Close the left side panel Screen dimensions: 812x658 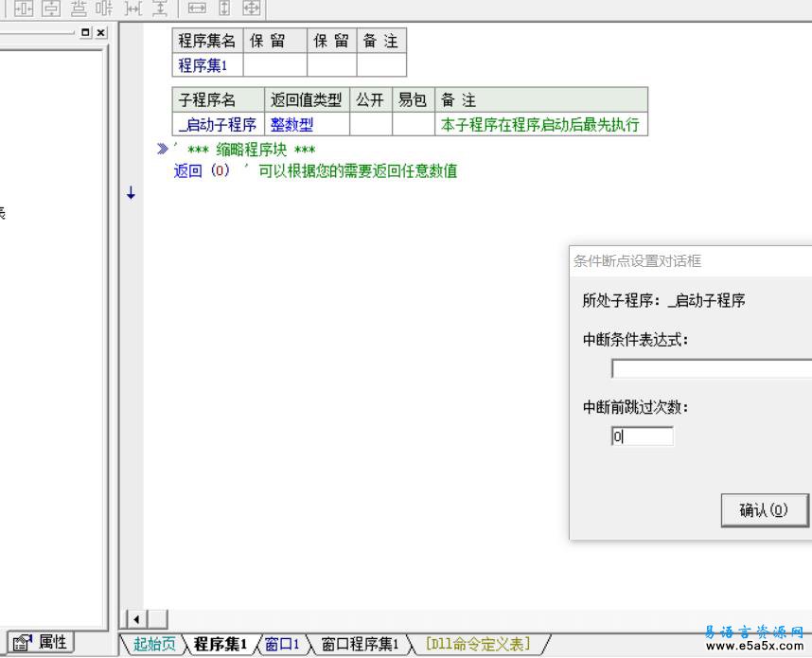pyautogui.click(x=101, y=32)
